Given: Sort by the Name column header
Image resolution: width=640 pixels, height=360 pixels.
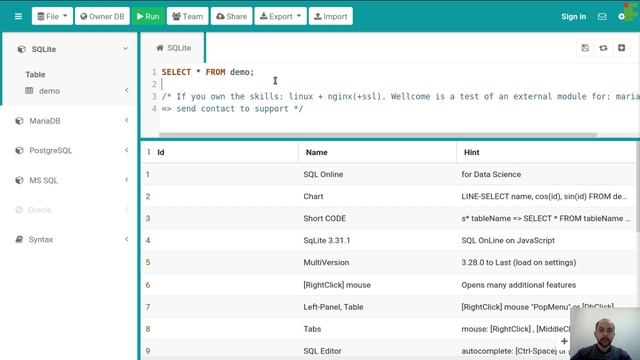Looking at the screenshot, I should 317,152.
